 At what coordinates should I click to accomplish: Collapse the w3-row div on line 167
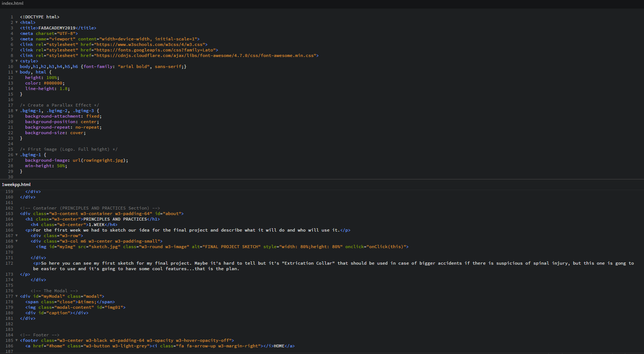coord(16,235)
